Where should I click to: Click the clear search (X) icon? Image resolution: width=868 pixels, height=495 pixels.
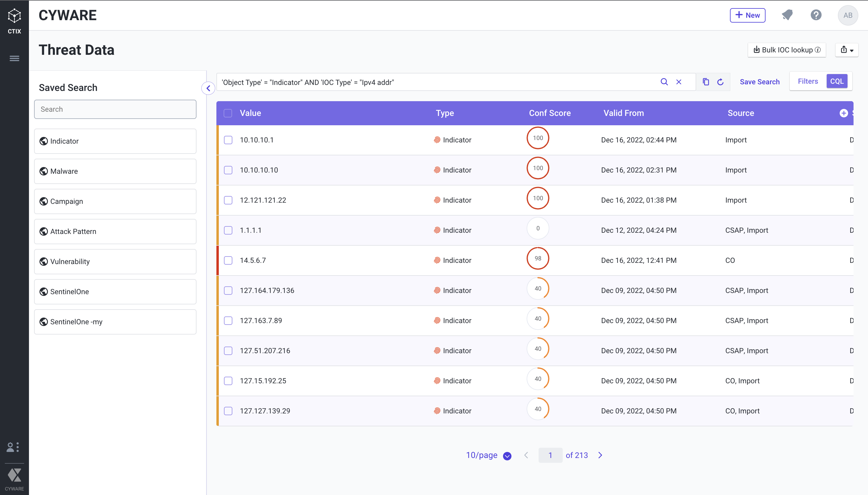pos(679,82)
